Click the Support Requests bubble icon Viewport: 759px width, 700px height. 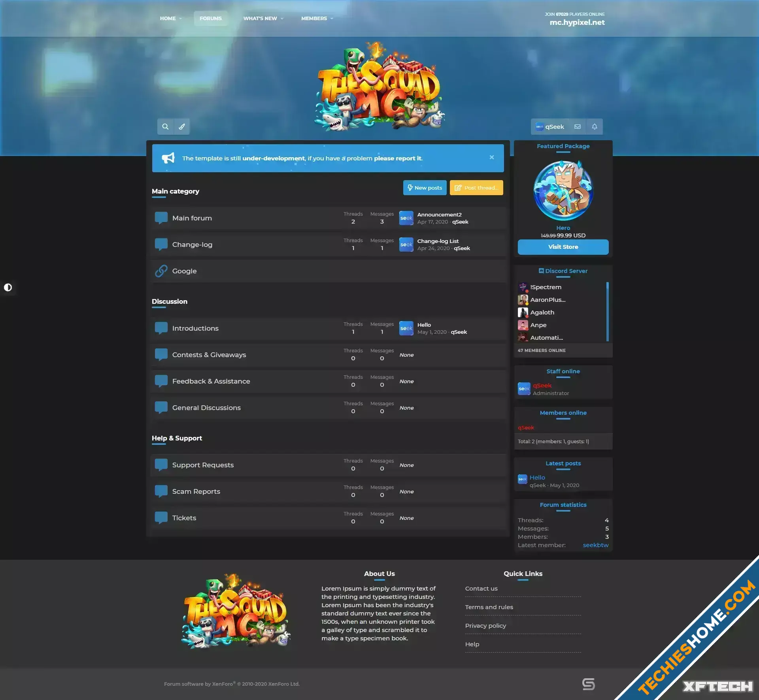point(161,465)
